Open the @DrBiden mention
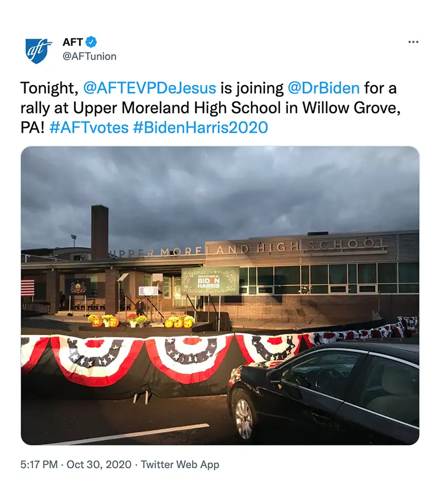 point(324,88)
